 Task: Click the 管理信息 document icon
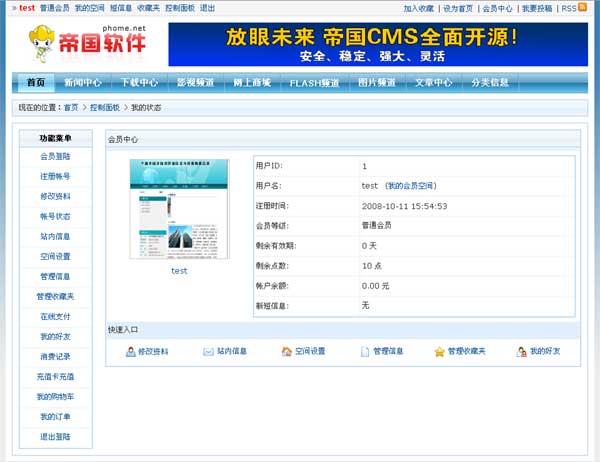365,352
